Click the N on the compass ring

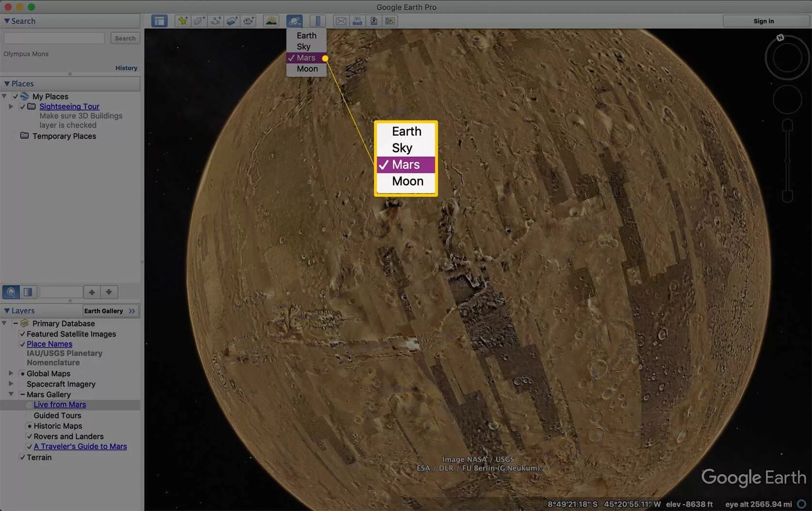780,38
